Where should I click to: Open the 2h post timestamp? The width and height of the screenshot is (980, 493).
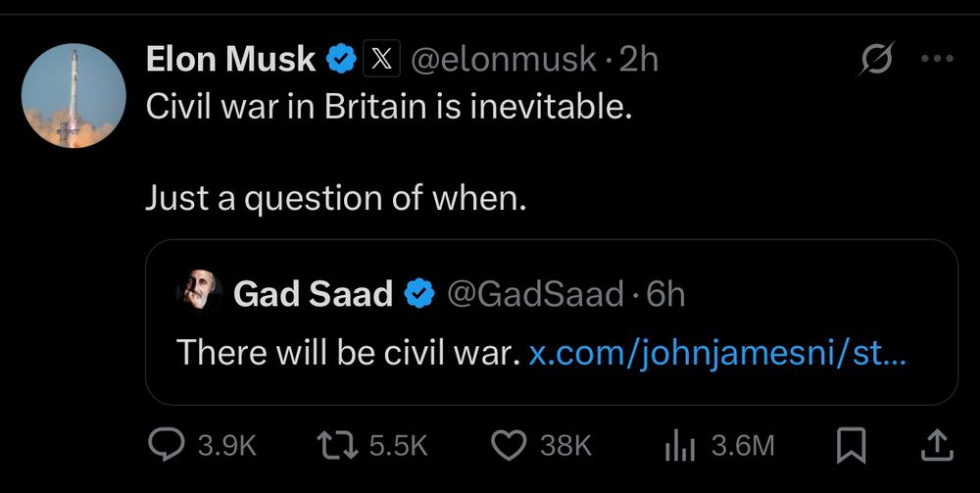tap(638, 60)
